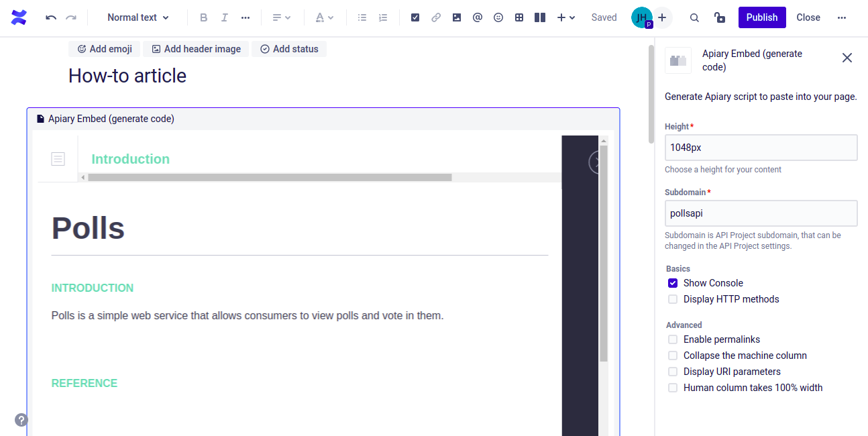Insert a link

(436, 18)
